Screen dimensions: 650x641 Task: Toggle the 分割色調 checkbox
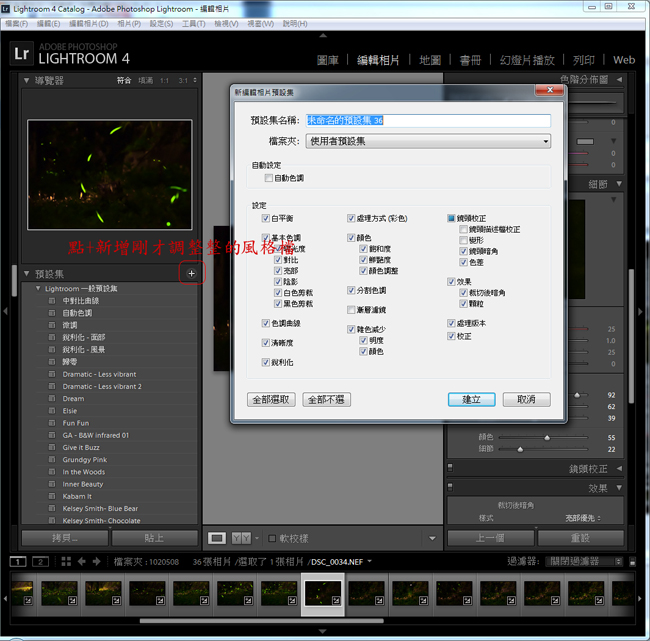click(351, 290)
